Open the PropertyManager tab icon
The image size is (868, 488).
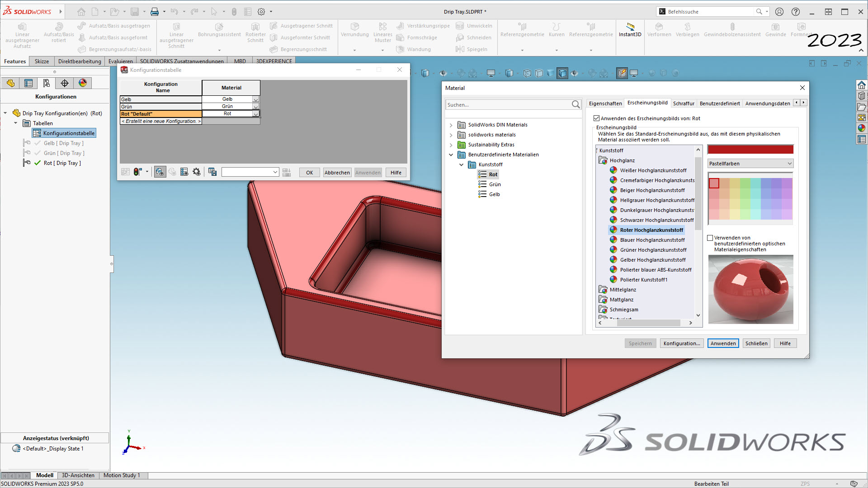28,83
